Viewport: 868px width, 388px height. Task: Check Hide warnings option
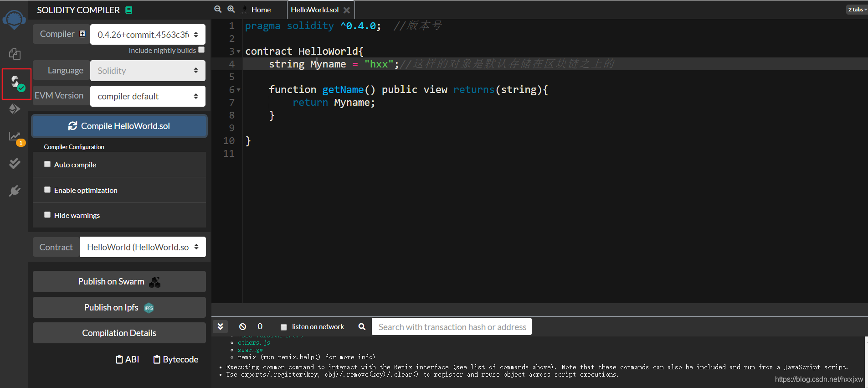pyautogui.click(x=47, y=215)
